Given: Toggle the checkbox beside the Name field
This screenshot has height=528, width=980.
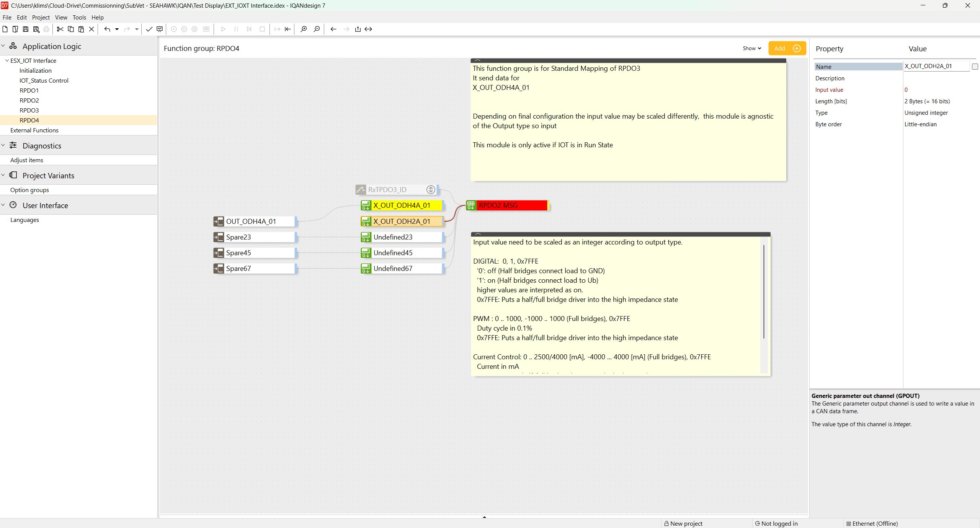Looking at the screenshot, I should point(975,67).
